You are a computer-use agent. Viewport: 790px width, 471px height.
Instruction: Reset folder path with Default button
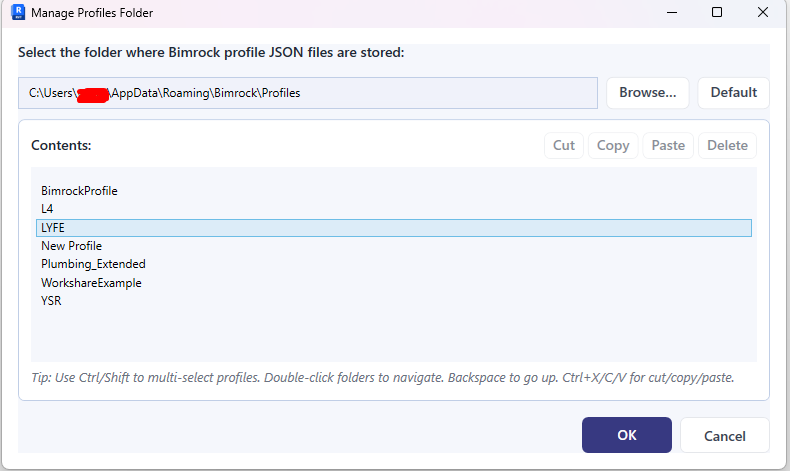pos(733,93)
